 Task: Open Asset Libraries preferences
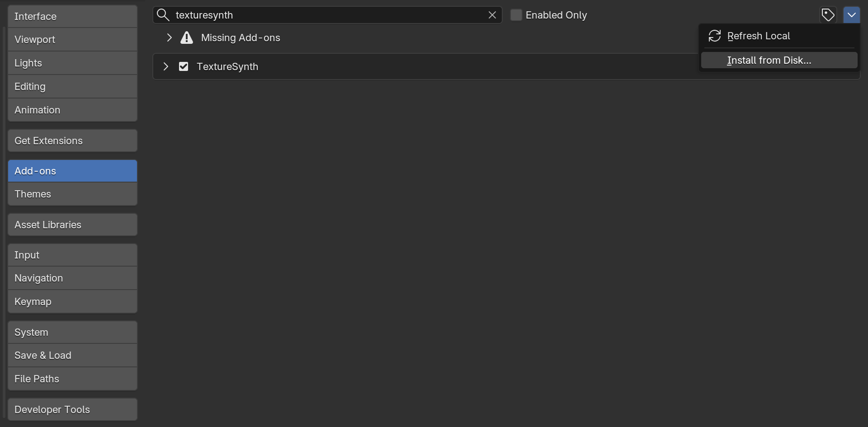coord(72,225)
